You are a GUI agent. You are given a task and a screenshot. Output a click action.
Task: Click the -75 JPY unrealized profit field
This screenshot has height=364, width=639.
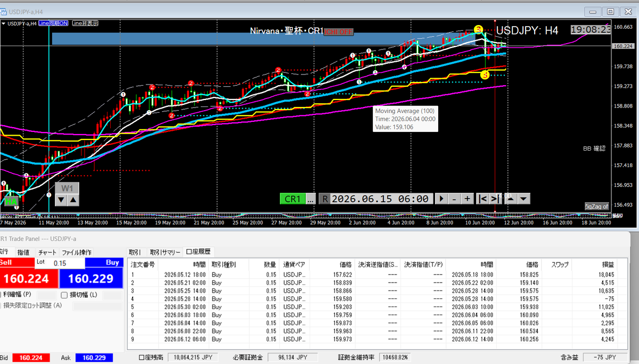(604, 357)
